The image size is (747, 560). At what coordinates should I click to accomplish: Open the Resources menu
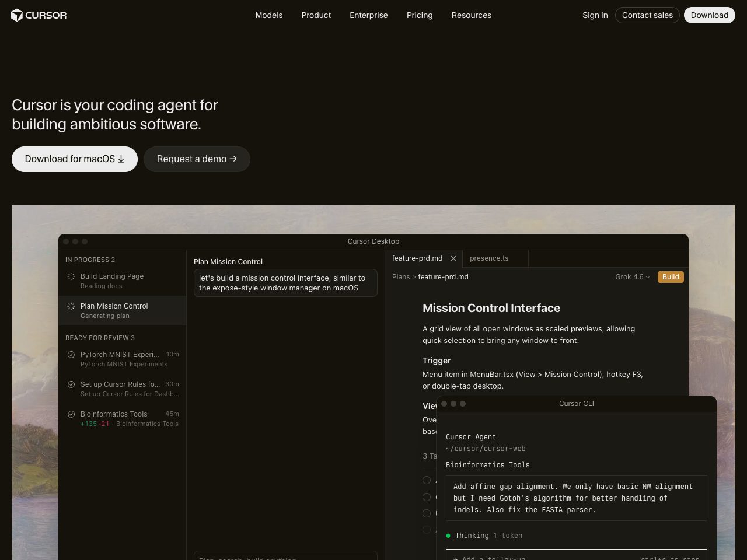[x=472, y=15]
